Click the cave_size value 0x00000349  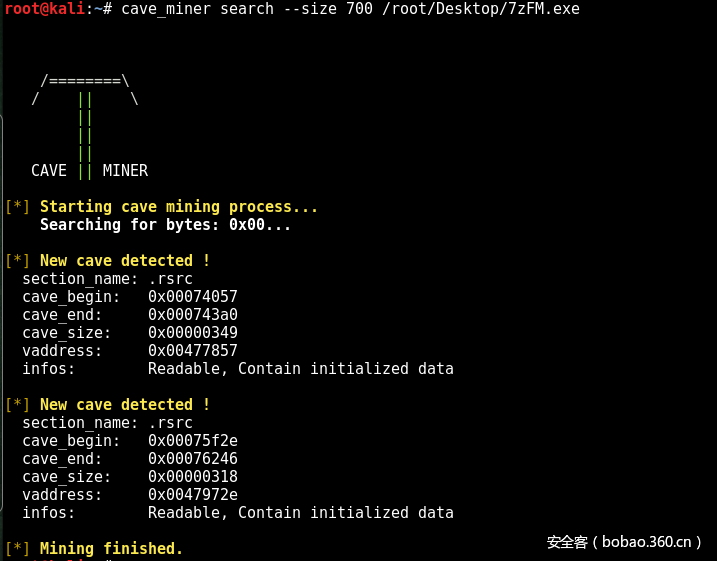point(192,333)
